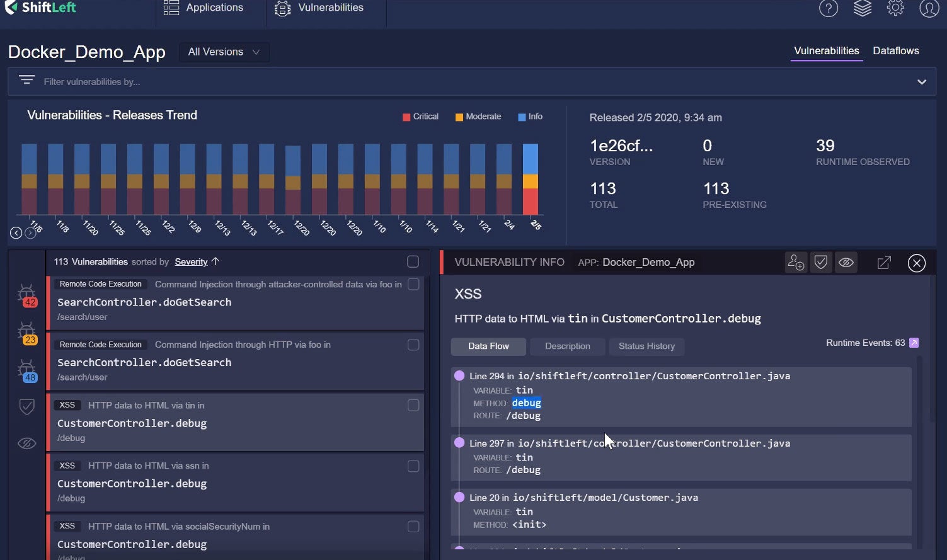
Task: Click the Runtime Events: 63 label
Action: coord(865,343)
